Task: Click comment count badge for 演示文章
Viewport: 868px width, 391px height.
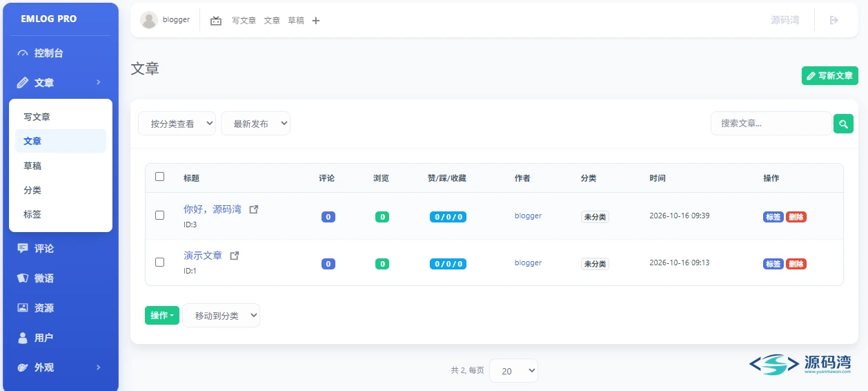Action: coord(328,264)
